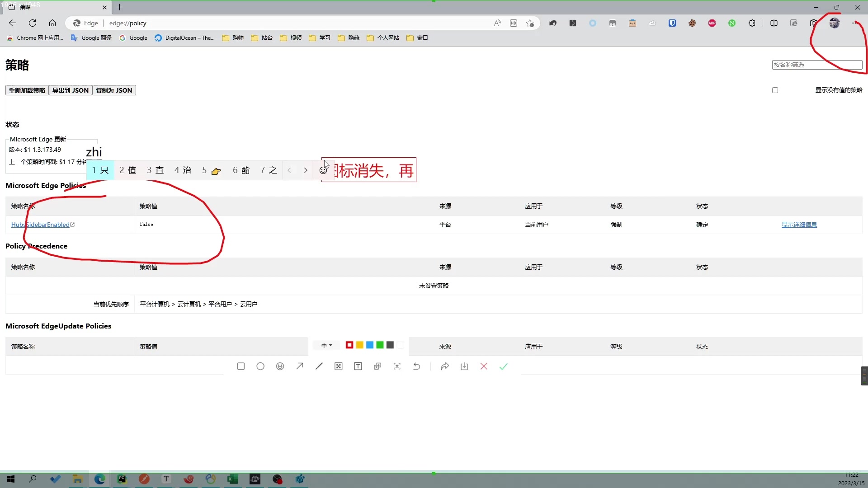Viewport: 868px width, 488px height.
Task: Click 显示详细信息 show details link
Action: pos(799,225)
